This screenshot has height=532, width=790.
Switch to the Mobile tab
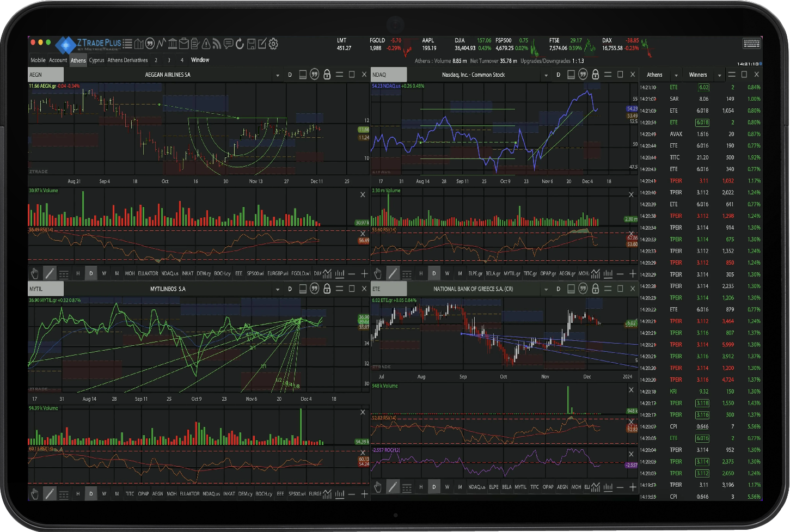(38, 60)
